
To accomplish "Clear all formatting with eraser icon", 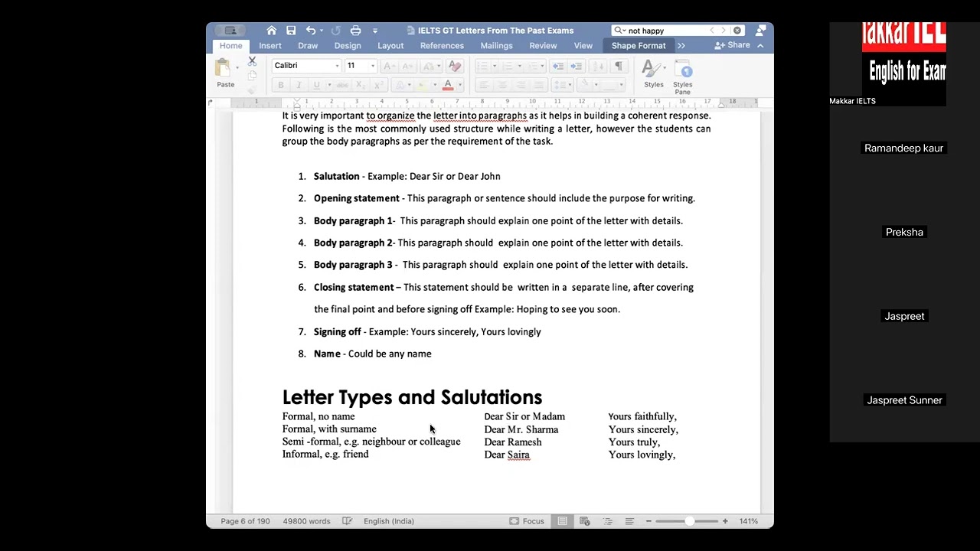I will [x=454, y=66].
